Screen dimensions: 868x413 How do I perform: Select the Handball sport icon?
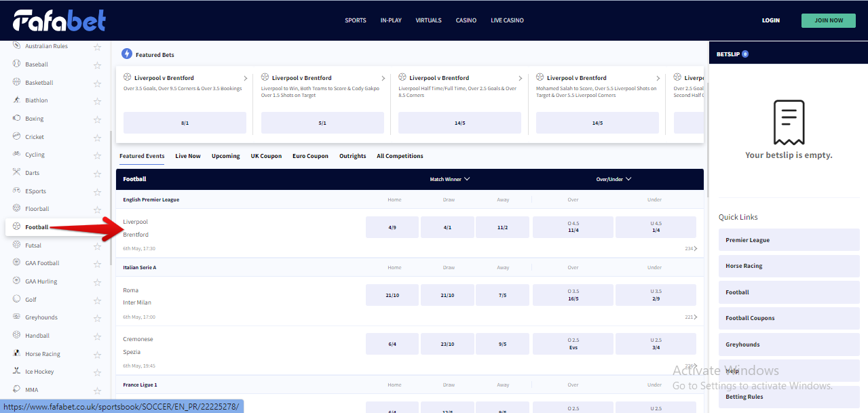pos(16,336)
